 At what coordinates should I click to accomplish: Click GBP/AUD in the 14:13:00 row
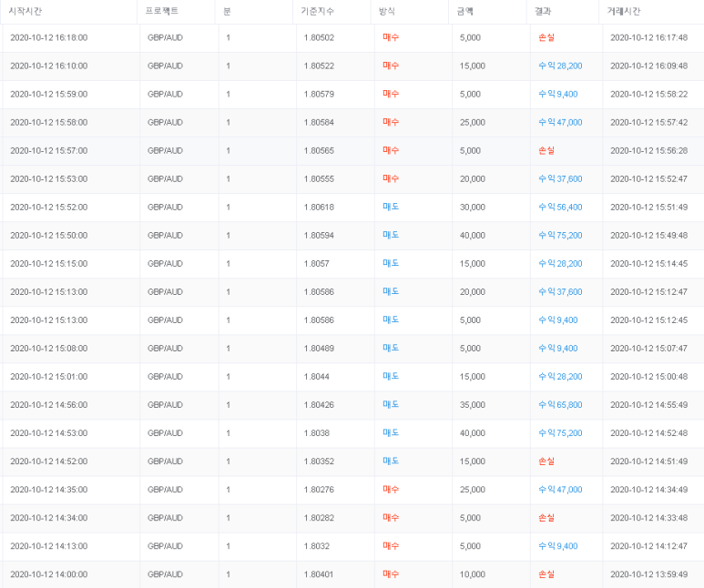(x=165, y=546)
